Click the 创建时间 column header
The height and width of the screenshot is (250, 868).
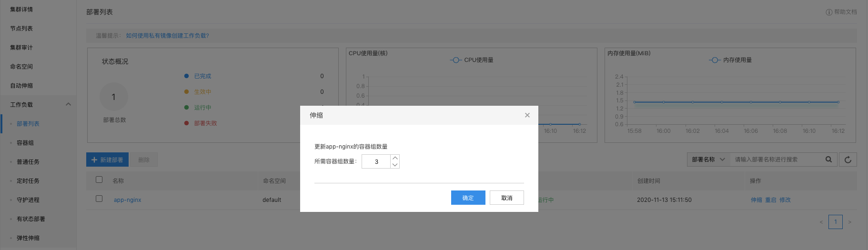pyautogui.click(x=649, y=181)
